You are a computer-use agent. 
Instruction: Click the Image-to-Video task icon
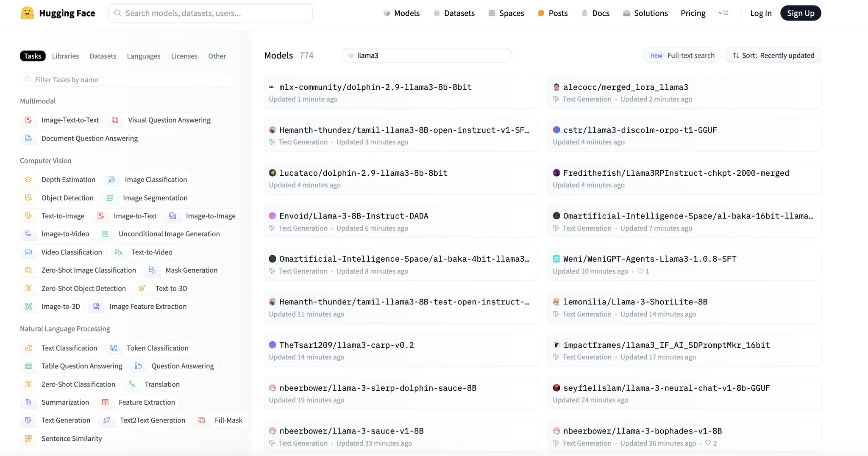[28, 234]
